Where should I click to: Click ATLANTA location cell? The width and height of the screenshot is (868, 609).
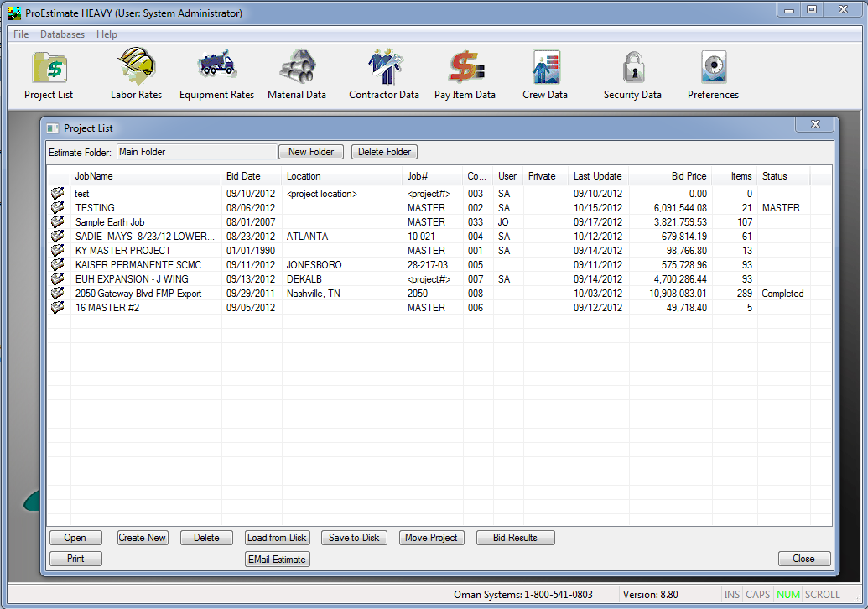tap(307, 237)
